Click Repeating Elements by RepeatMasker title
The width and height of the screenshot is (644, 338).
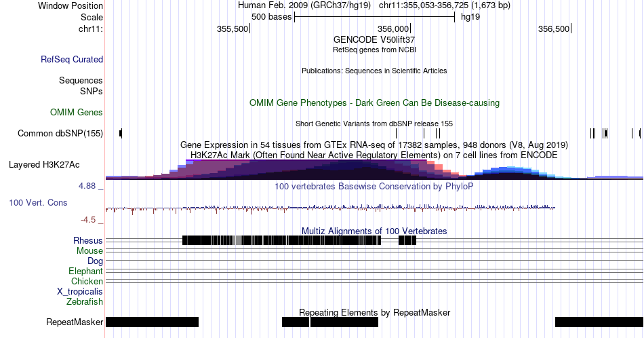click(x=374, y=312)
